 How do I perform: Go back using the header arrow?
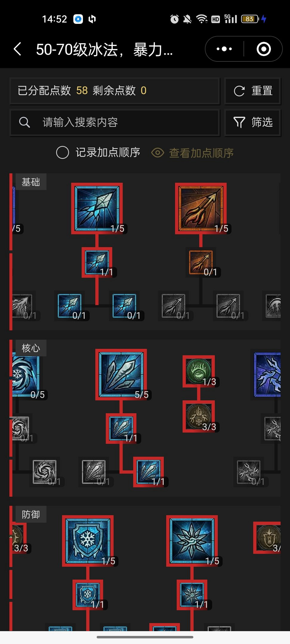point(18,49)
